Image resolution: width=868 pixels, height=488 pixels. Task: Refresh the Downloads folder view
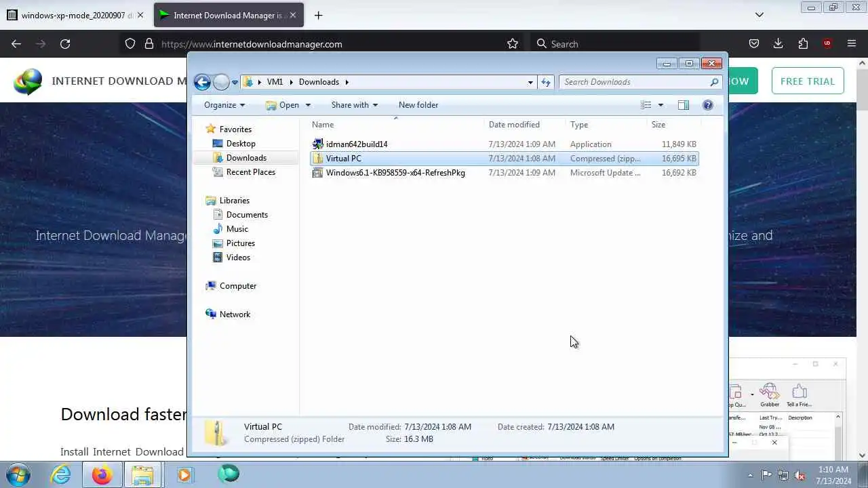(546, 82)
